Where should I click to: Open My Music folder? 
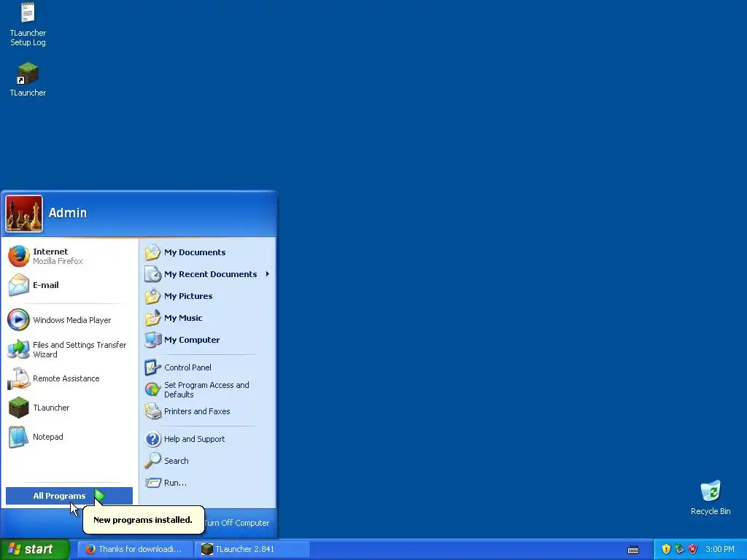pyautogui.click(x=207, y=318)
